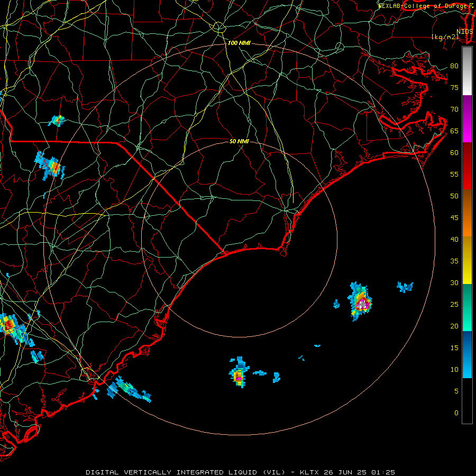This screenshot has width=476, height=476.
Task: Click the "DIGITAL VERTICALLY INTEGRATED LIQUID (VIL)" caption
Action: point(186,472)
